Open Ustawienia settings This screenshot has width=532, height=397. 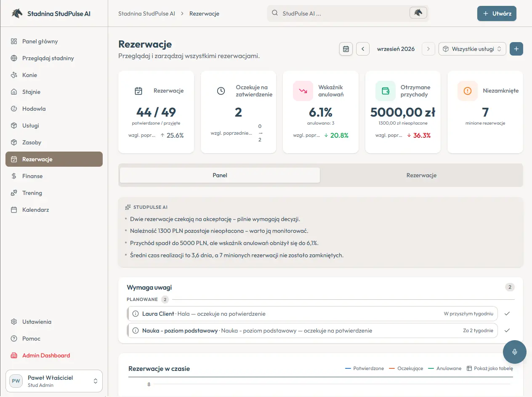click(54, 322)
